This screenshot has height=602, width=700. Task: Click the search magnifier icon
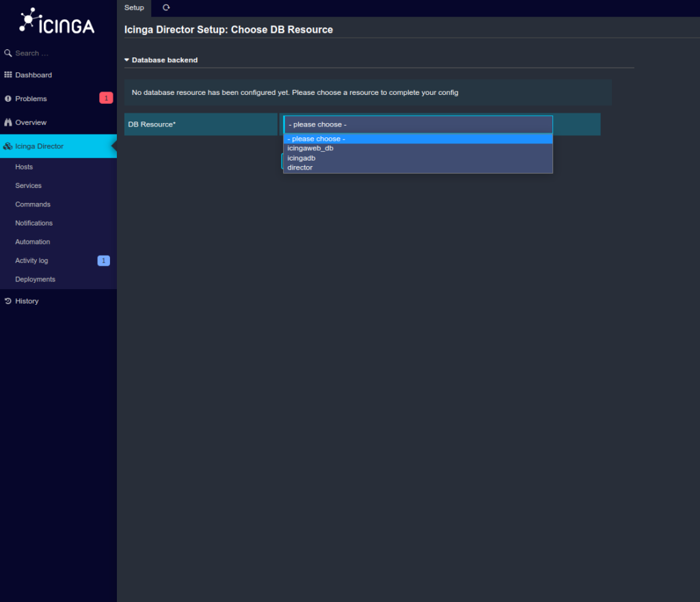coord(8,53)
